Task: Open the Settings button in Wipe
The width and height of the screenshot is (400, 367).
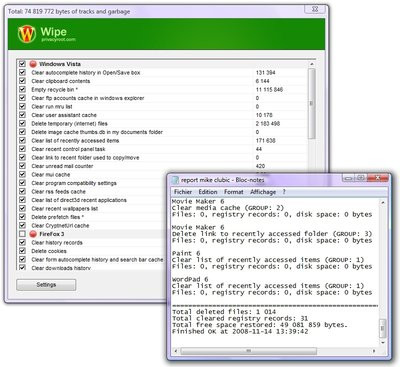Action: click(x=46, y=285)
